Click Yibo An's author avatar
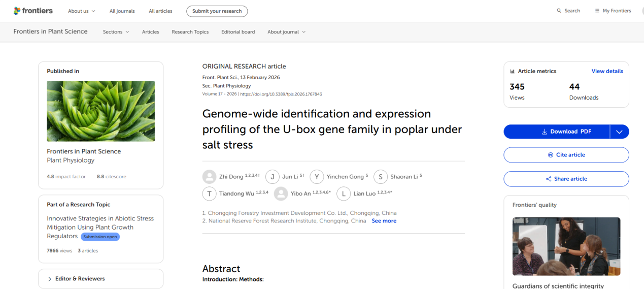Image resolution: width=644 pixels, height=289 pixels. [x=281, y=194]
